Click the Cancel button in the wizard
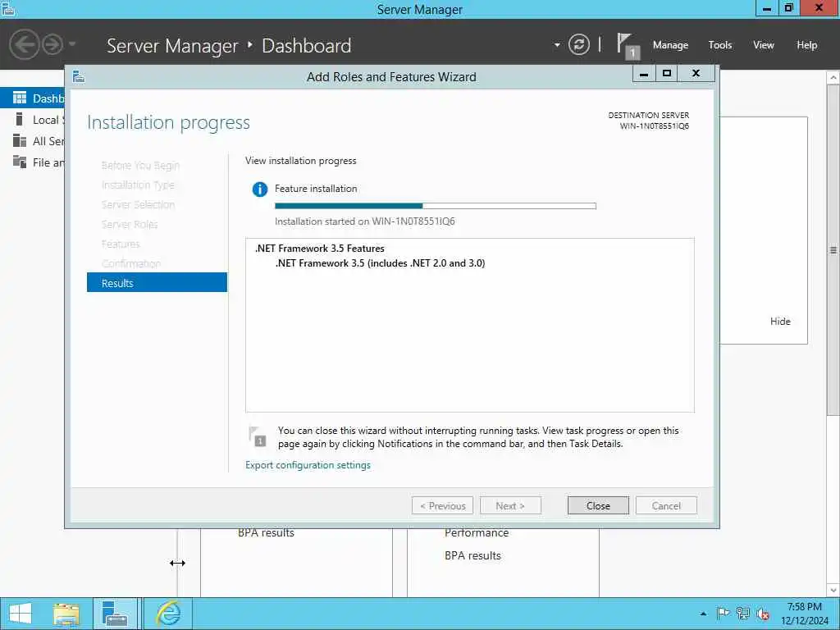 666,505
